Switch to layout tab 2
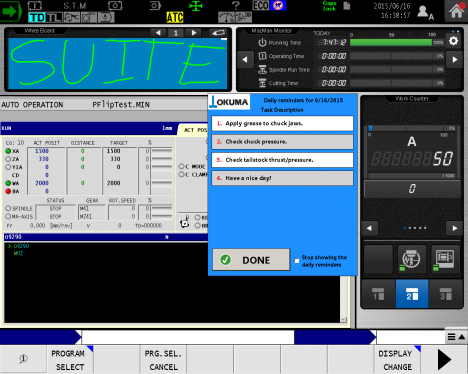This screenshot has width=468, height=374. [412, 294]
